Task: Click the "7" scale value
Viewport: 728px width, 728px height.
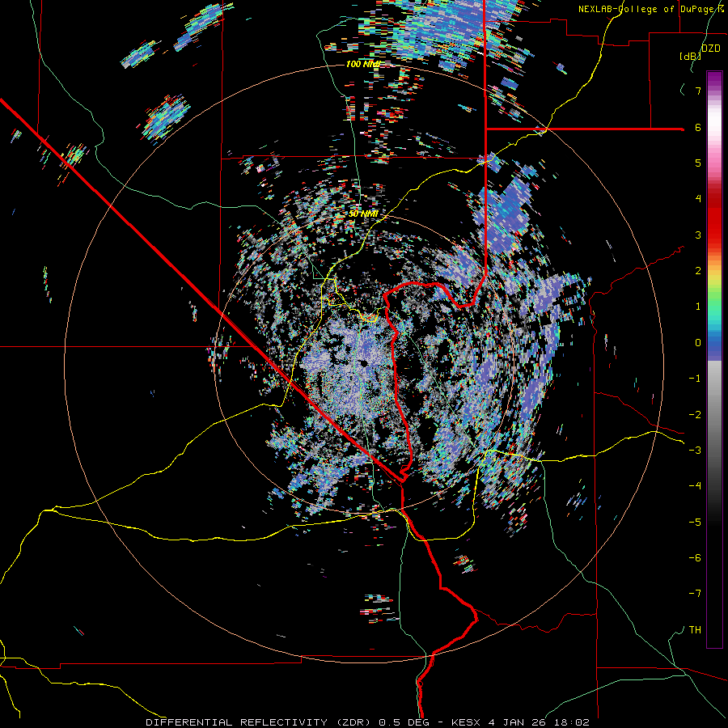Action: click(698, 91)
